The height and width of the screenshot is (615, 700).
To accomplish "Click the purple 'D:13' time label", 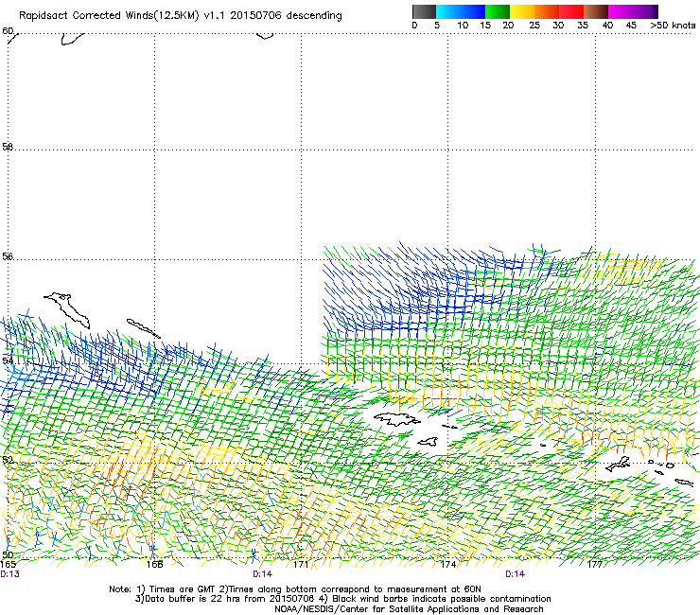I will pos(9,574).
